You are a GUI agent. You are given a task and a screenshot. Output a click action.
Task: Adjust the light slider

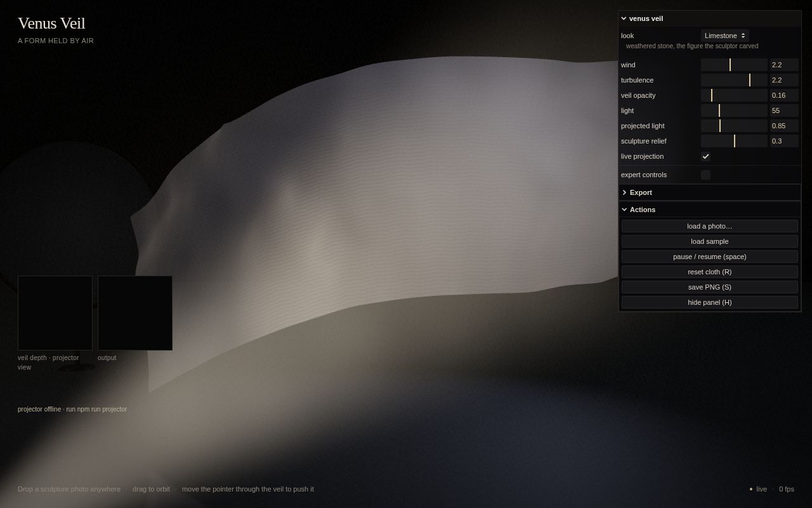coord(734,110)
